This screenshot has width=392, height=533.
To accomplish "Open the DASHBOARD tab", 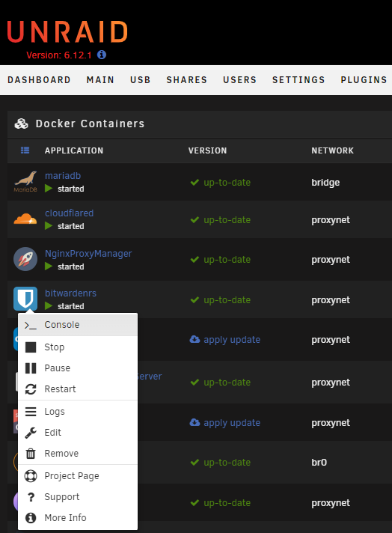I will pyautogui.click(x=39, y=80).
